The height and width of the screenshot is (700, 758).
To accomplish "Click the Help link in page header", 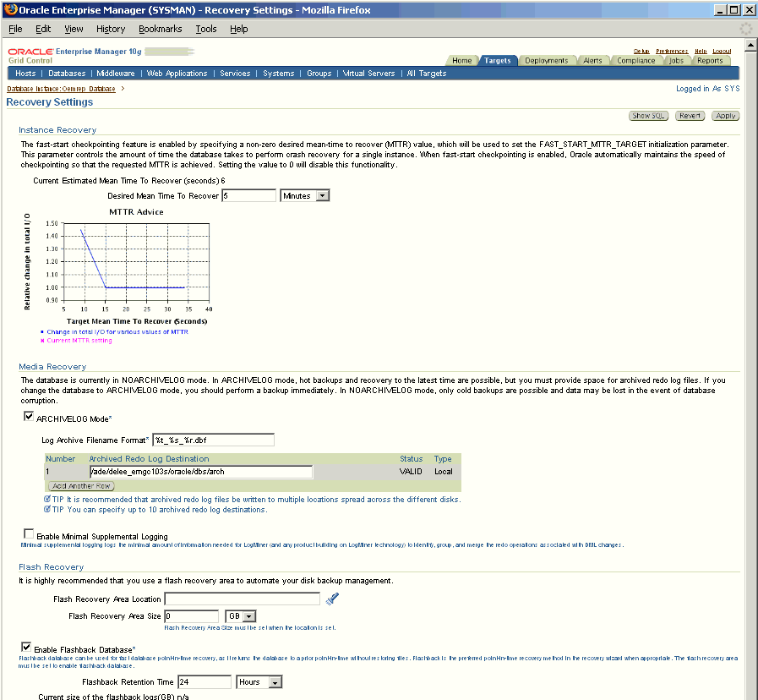I will tap(701, 52).
